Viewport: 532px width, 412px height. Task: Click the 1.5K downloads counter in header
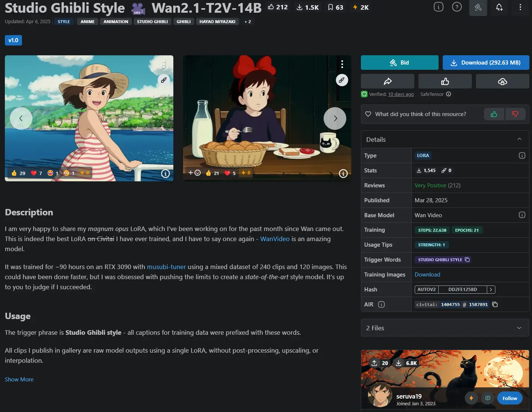(308, 7)
